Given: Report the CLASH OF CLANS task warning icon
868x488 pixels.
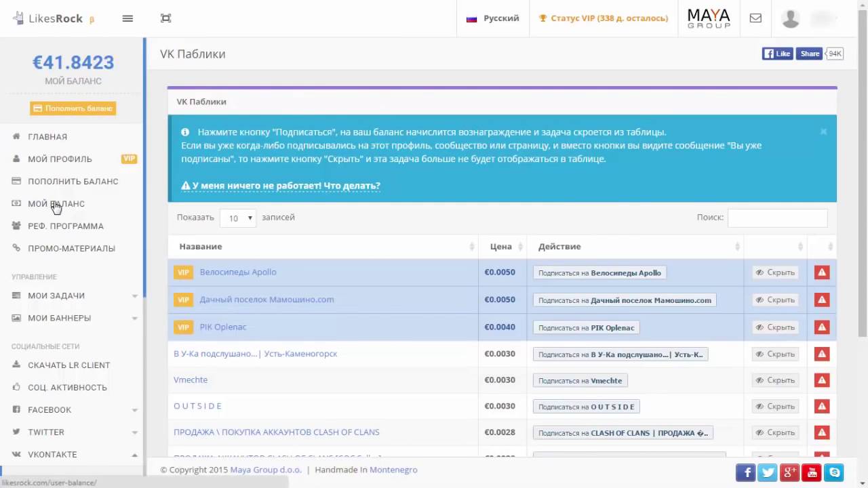Looking at the screenshot, I should point(822,432).
